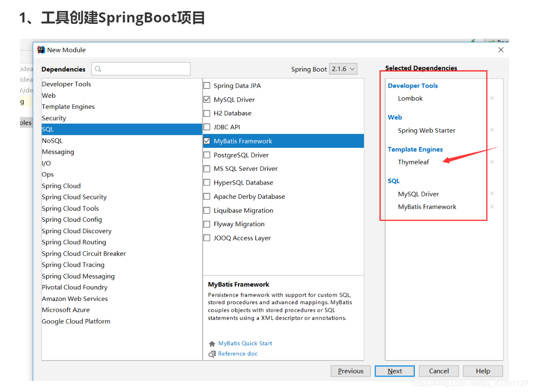The height and width of the screenshot is (392, 533).
Task: Select the Google Cloud Platform category
Action: [122, 321]
